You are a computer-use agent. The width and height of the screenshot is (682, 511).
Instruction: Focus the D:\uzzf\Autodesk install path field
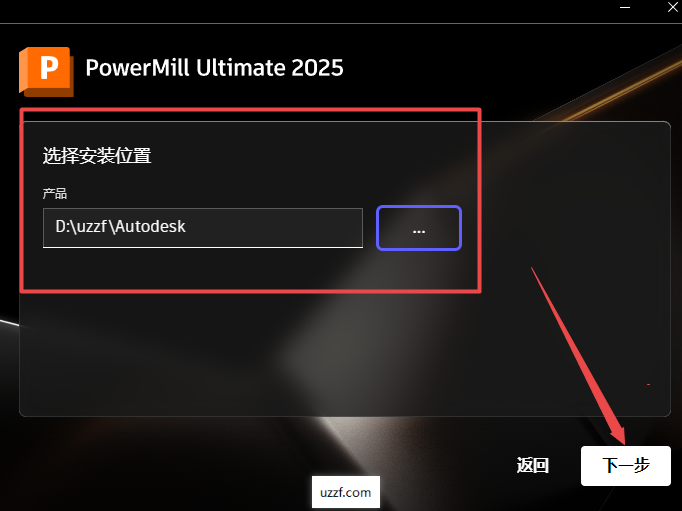(x=203, y=228)
